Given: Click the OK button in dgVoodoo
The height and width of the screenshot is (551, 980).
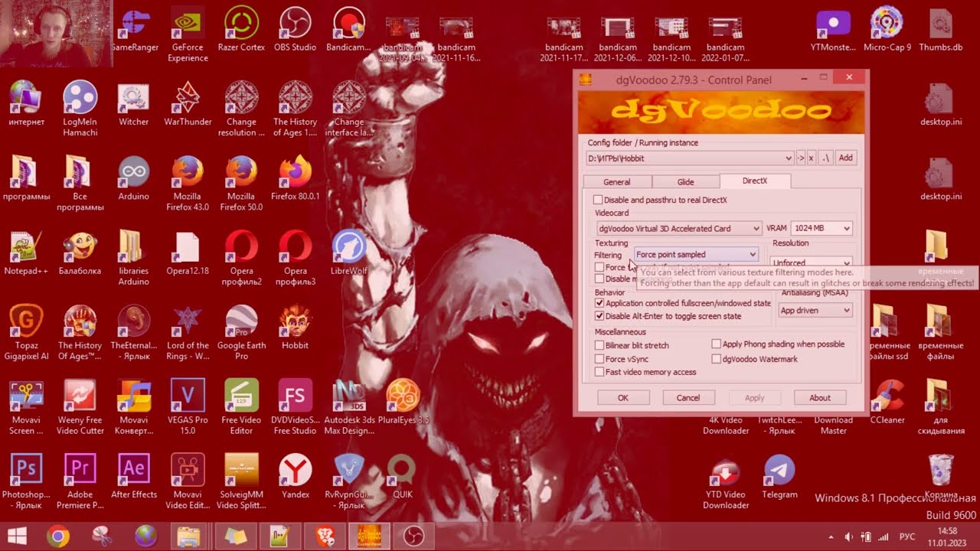Looking at the screenshot, I should tap(623, 398).
